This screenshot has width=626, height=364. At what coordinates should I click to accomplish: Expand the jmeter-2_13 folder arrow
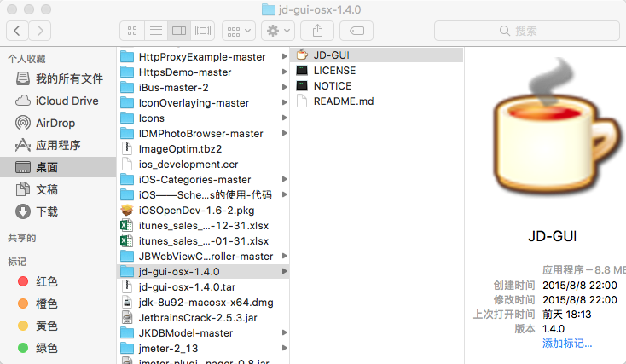coord(284,348)
